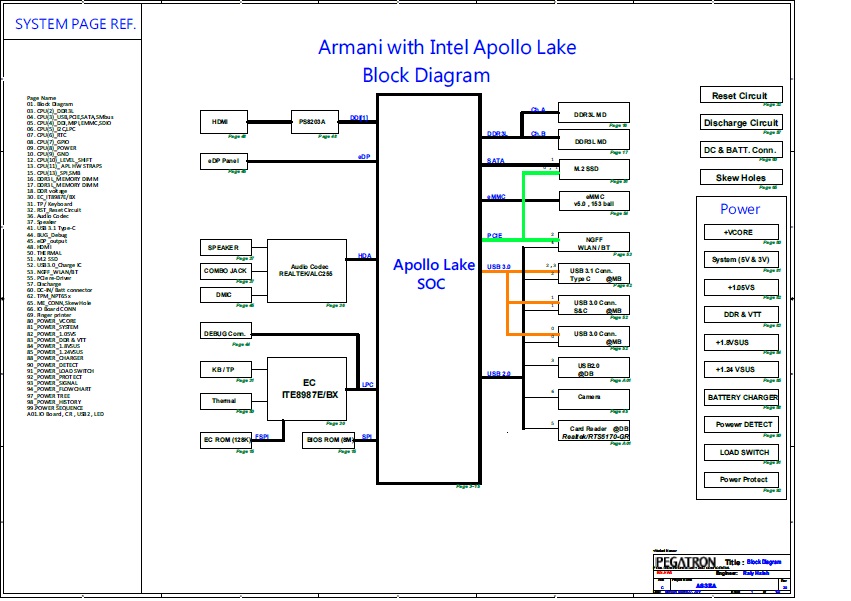Viewport: 851px width, 601px height.
Task: Click page entry 08. CPU(7)_GPIO
Action: [x=48, y=142]
